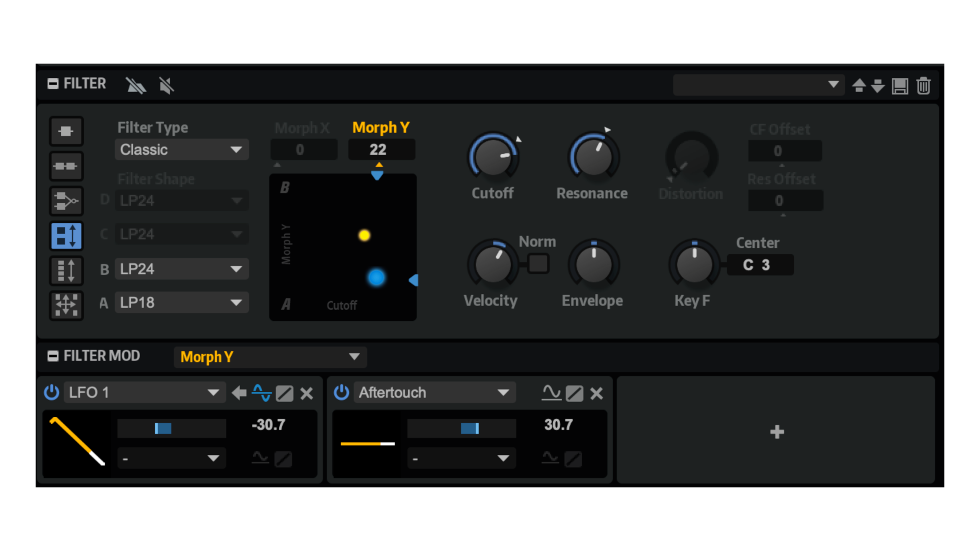Select the morph pad routing icon at bottom
The height and width of the screenshot is (551, 980).
coord(66,305)
